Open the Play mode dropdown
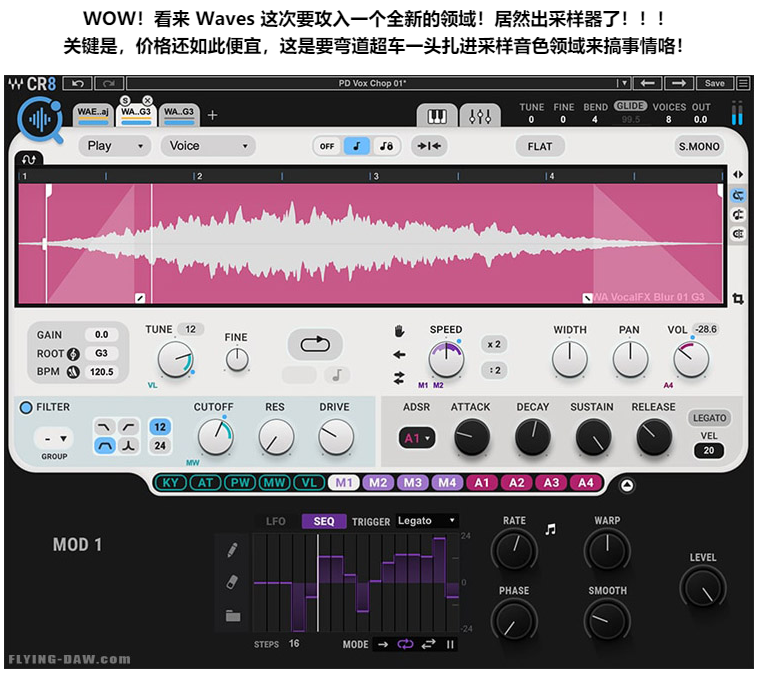 point(115,146)
